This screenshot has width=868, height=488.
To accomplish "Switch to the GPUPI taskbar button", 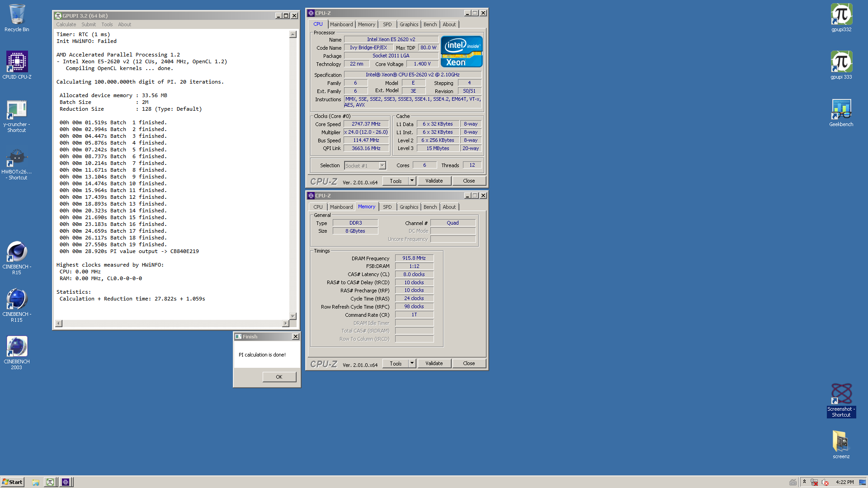I will pos(50,482).
